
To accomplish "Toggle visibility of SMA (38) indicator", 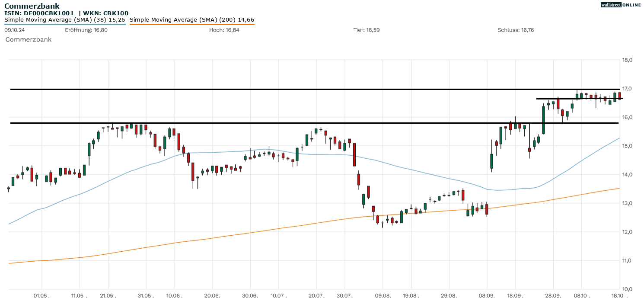I will 64,19.
